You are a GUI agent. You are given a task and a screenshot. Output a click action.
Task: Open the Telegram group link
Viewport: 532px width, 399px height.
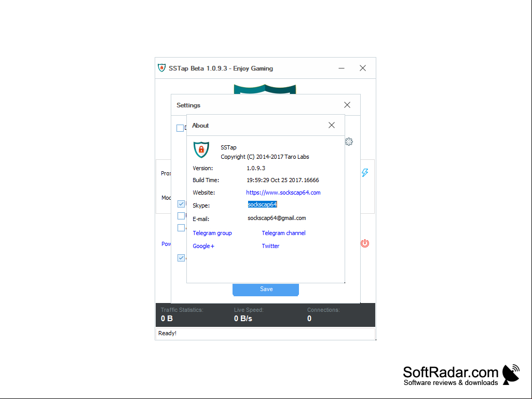pos(212,233)
